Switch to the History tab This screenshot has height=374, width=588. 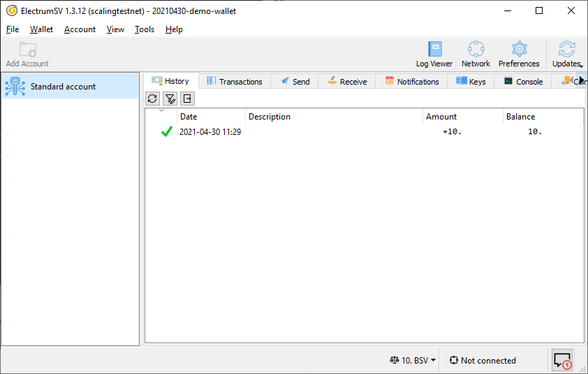point(171,81)
